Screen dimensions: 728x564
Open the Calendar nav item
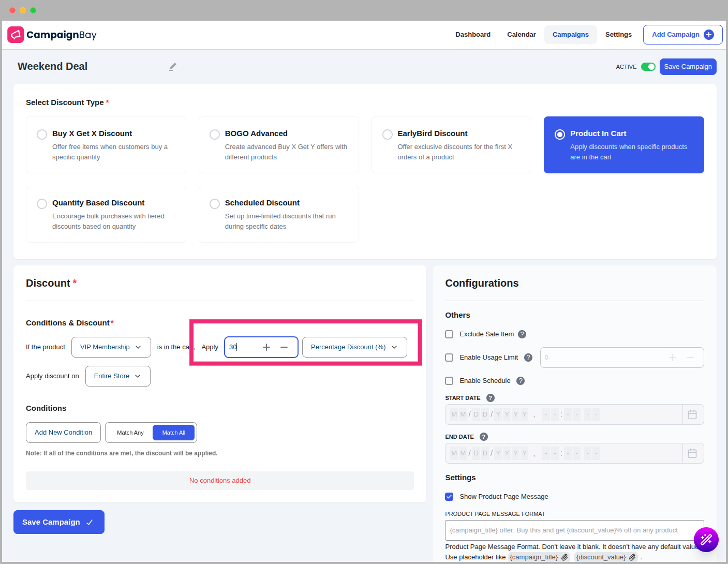click(521, 35)
